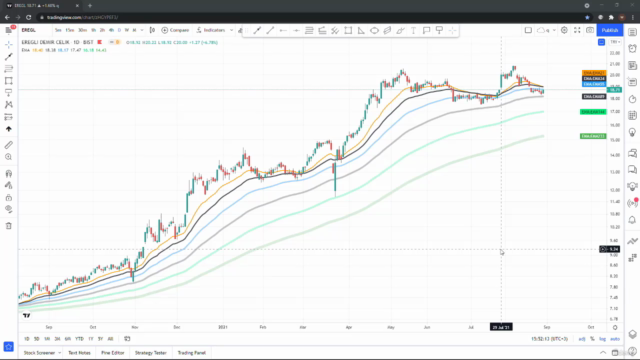
Task: Open the candlestick chart style selector
Action: coord(152,30)
